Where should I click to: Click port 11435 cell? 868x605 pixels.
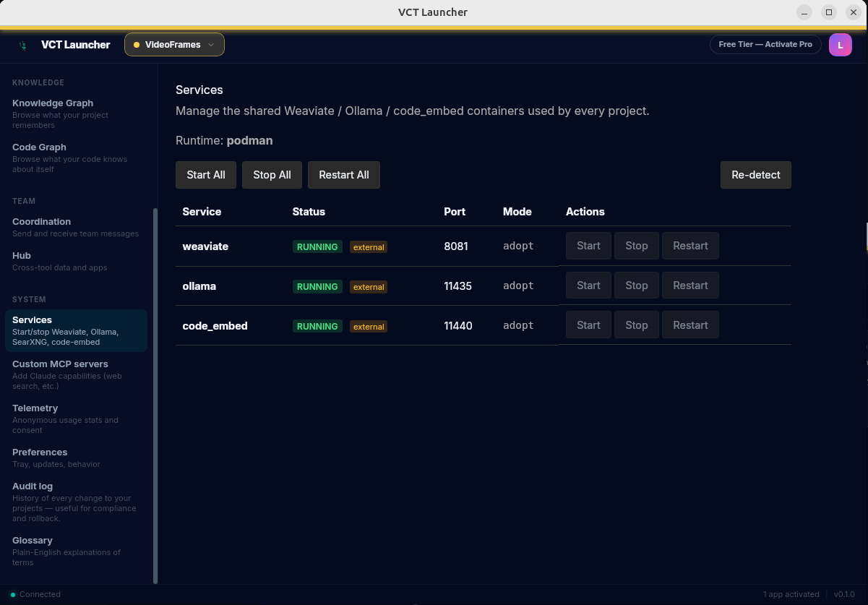pos(457,286)
